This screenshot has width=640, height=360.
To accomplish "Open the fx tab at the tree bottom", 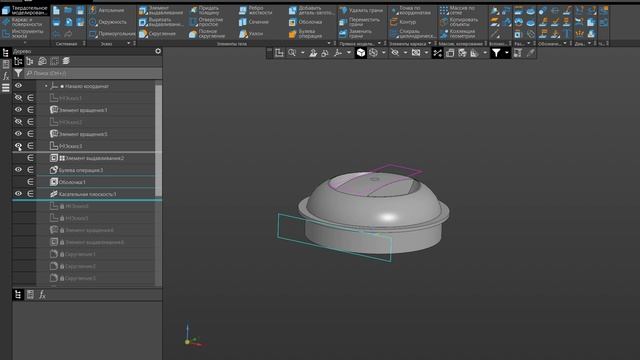I will [42, 295].
